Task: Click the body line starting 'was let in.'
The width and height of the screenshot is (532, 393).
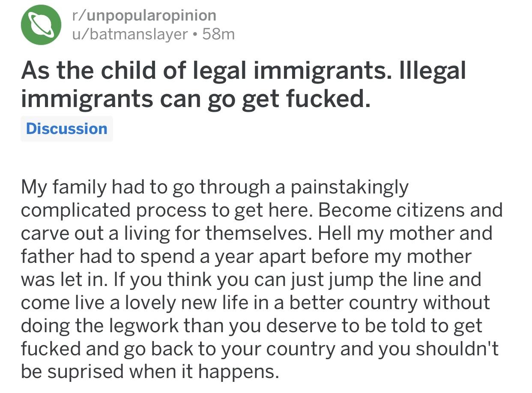Action: pos(251,280)
